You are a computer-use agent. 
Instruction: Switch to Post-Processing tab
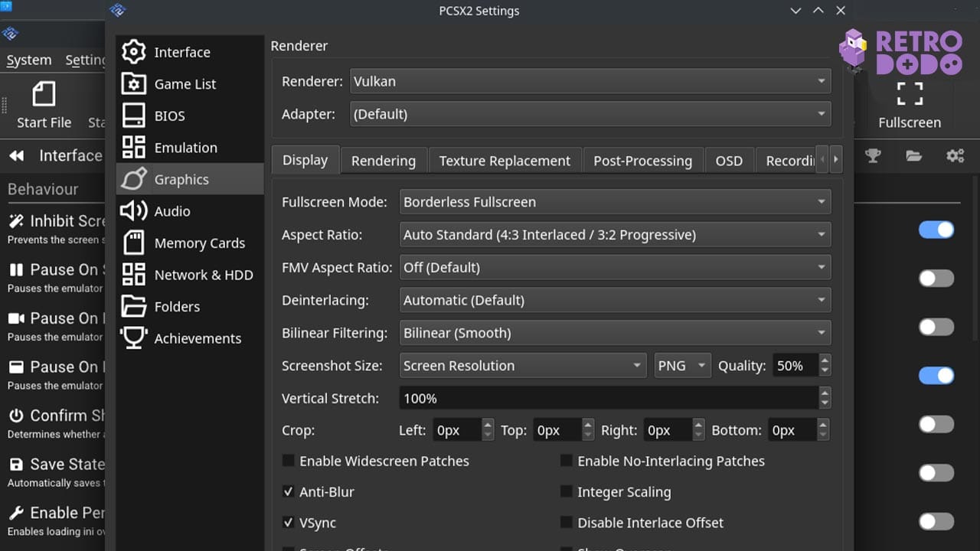click(x=642, y=161)
